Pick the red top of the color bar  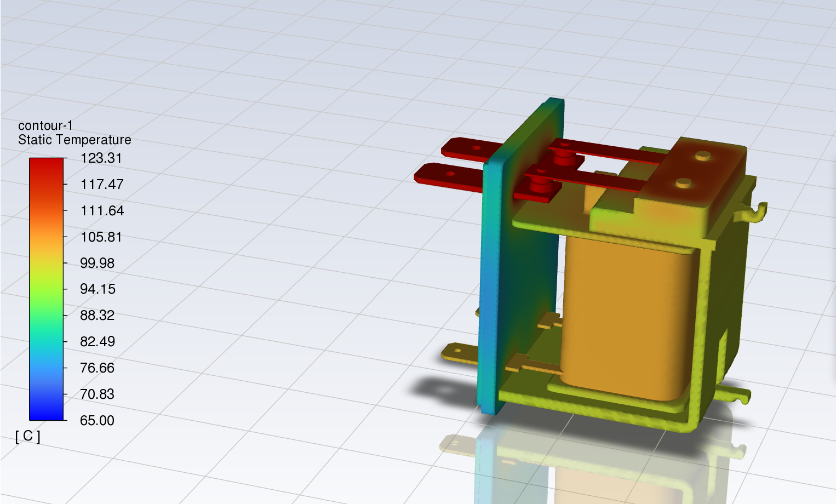(47, 164)
